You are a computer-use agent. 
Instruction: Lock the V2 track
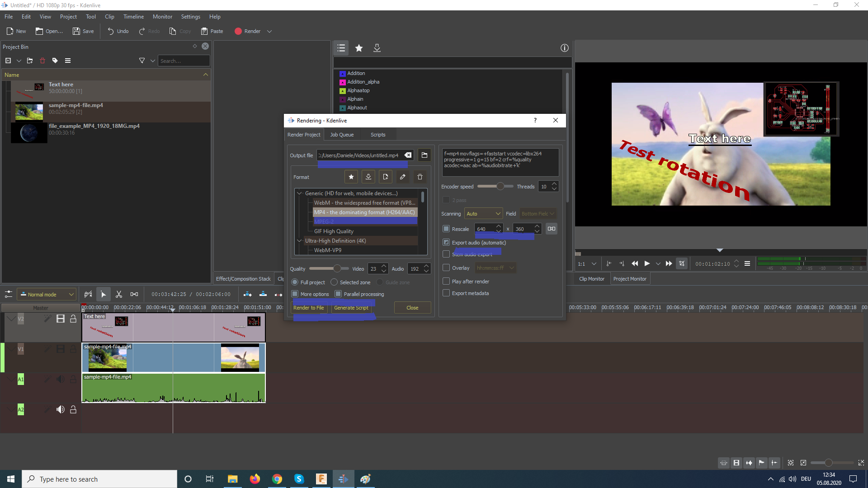click(x=73, y=319)
